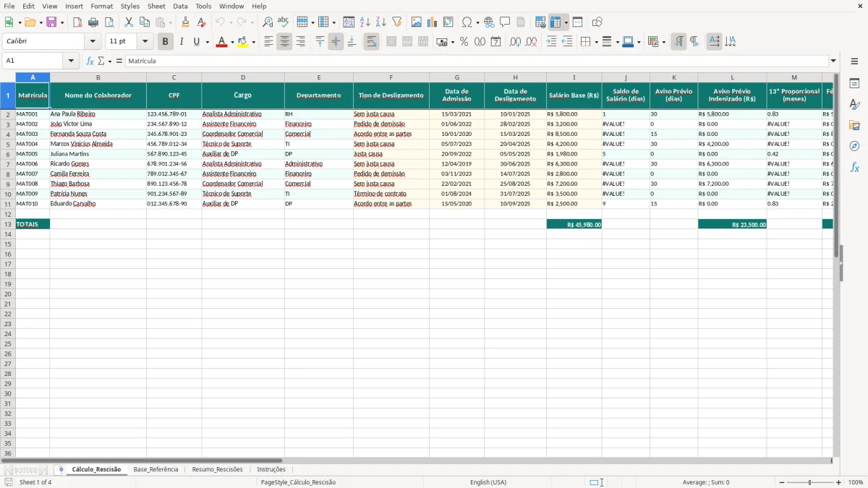Click the Find & Replace icon
Image resolution: width=868 pixels, height=488 pixels.
click(x=268, y=22)
